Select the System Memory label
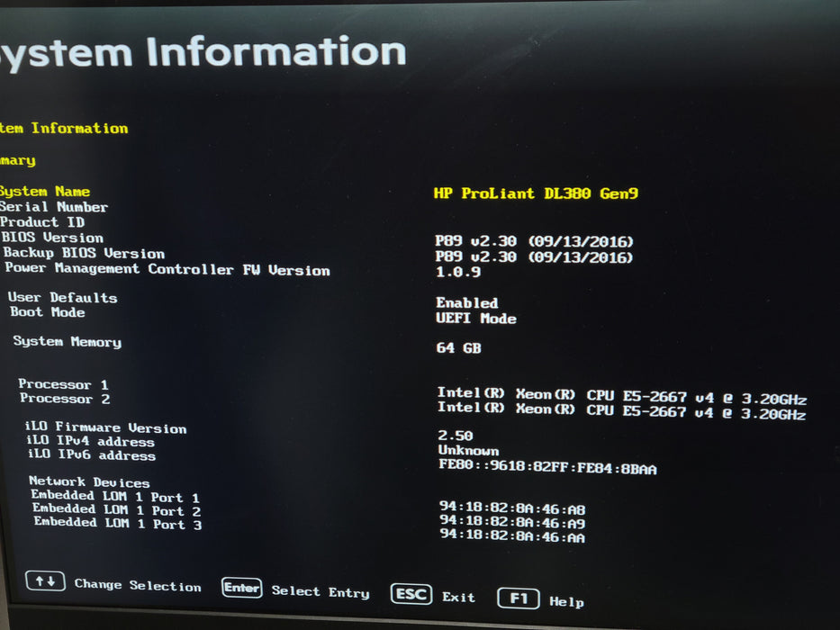Image resolution: width=840 pixels, height=630 pixels. 68,341
